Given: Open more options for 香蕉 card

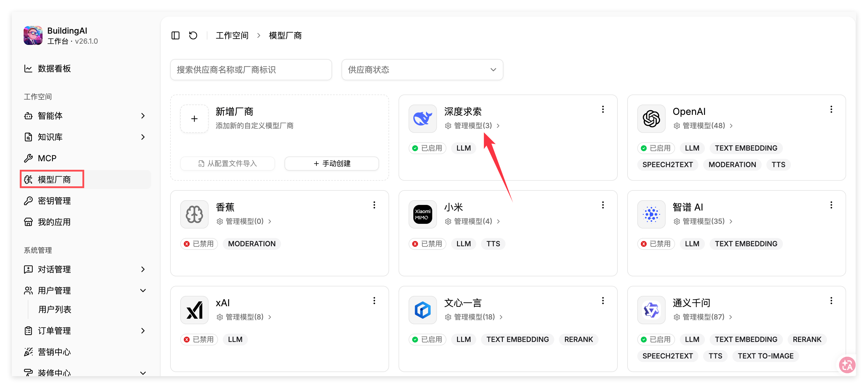Looking at the screenshot, I should coord(374,205).
